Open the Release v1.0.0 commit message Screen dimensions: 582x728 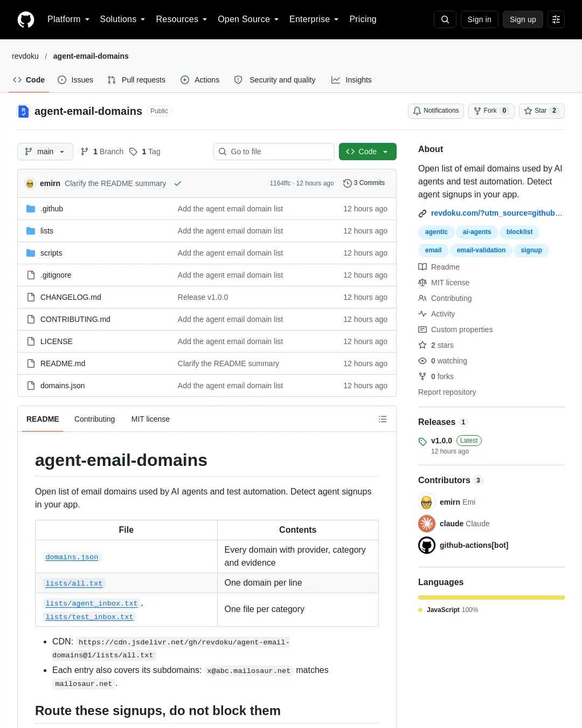(203, 297)
